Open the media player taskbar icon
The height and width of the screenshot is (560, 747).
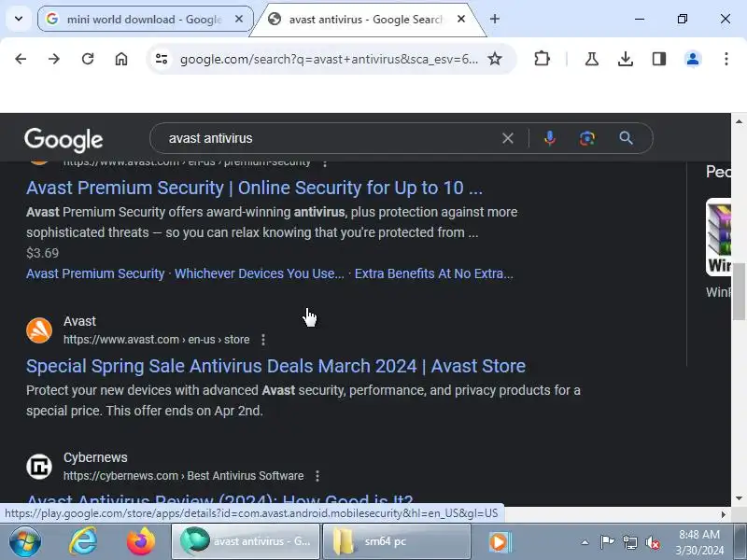[x=500, y=542]
